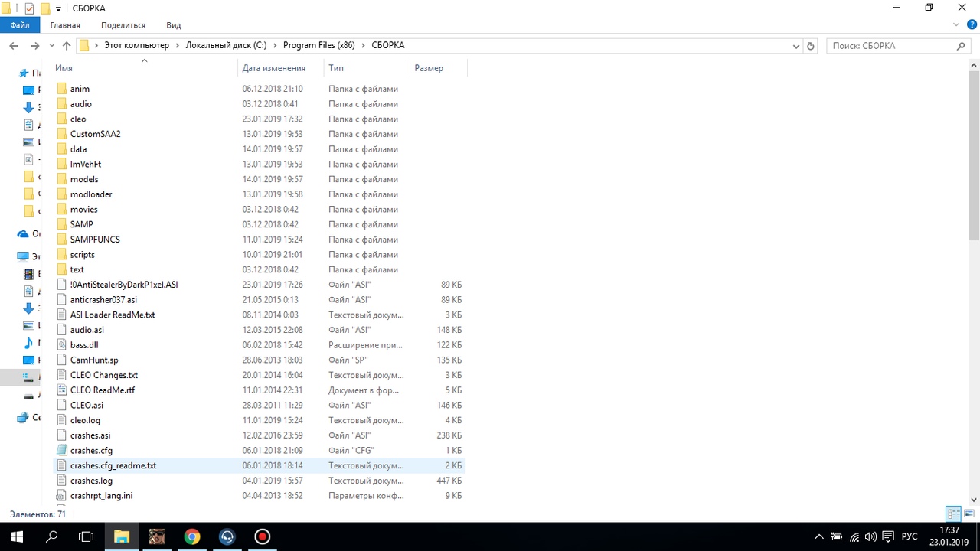The image size is (980, 551).
Task: Select the crashes.cfg file icon
Action: pos(62,451)
